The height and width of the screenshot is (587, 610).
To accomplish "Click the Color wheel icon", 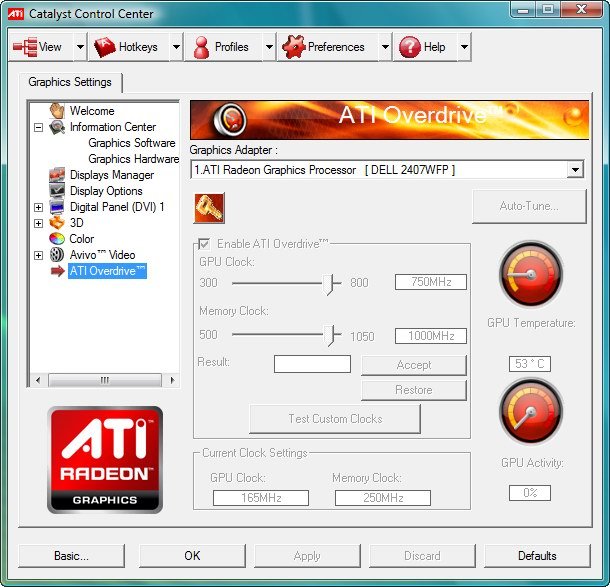I will 57,239.
